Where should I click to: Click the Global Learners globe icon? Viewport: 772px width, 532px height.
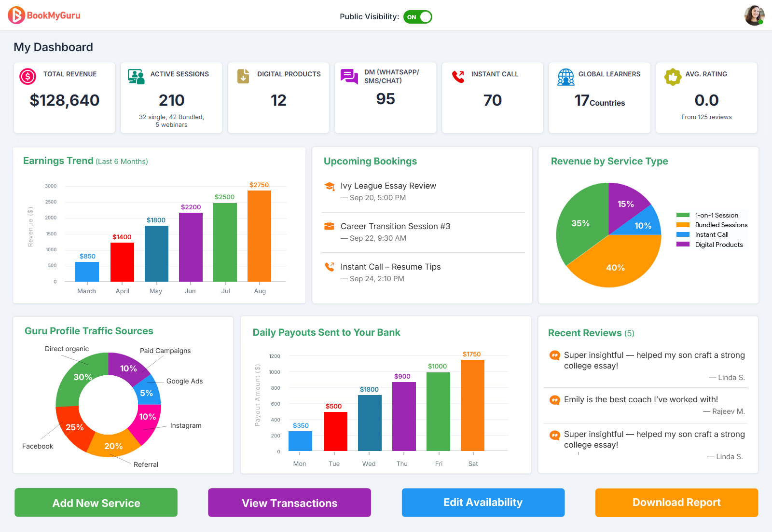565,77
